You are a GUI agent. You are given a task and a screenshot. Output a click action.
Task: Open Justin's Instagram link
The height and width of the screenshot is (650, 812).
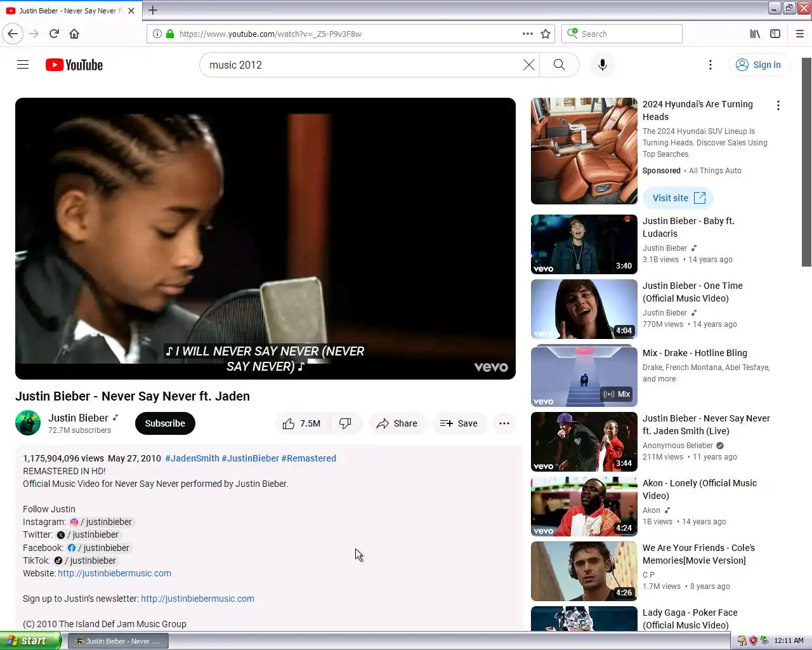[x=101, y=522]
